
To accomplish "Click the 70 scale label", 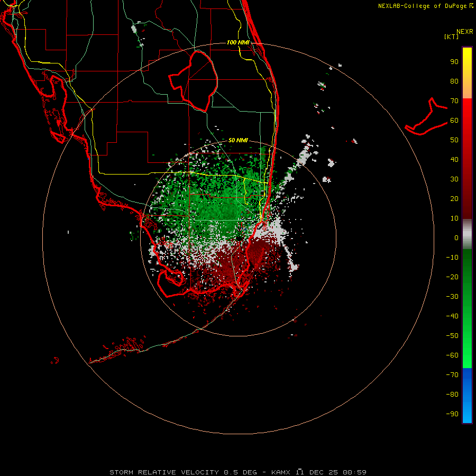I will (454, 101).
